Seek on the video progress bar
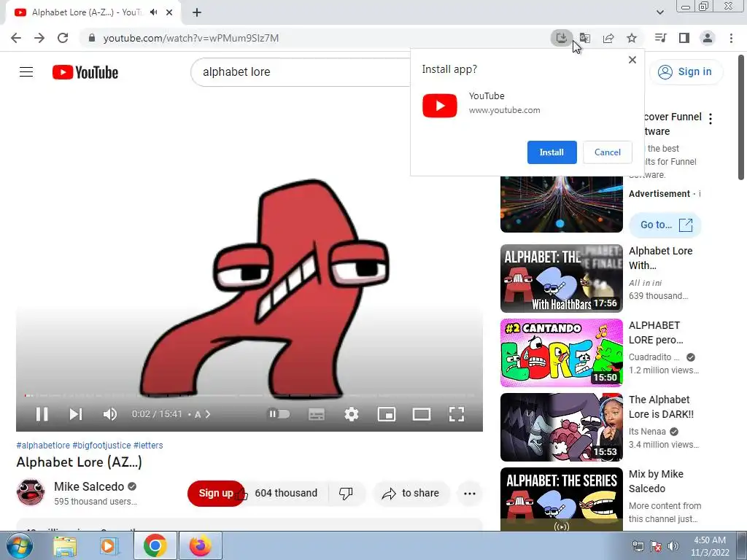The width and height of the screenshot is (747, 560). [249, 395]
